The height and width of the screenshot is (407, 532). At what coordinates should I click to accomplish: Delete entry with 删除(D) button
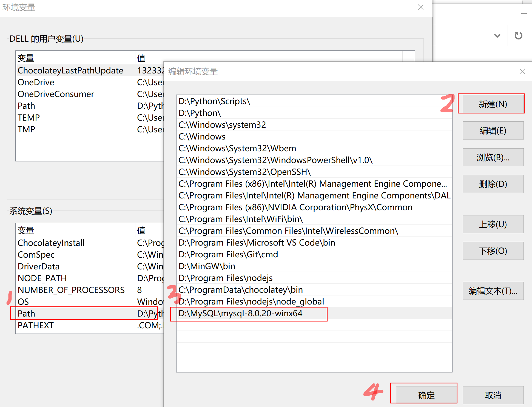point(493,184)
